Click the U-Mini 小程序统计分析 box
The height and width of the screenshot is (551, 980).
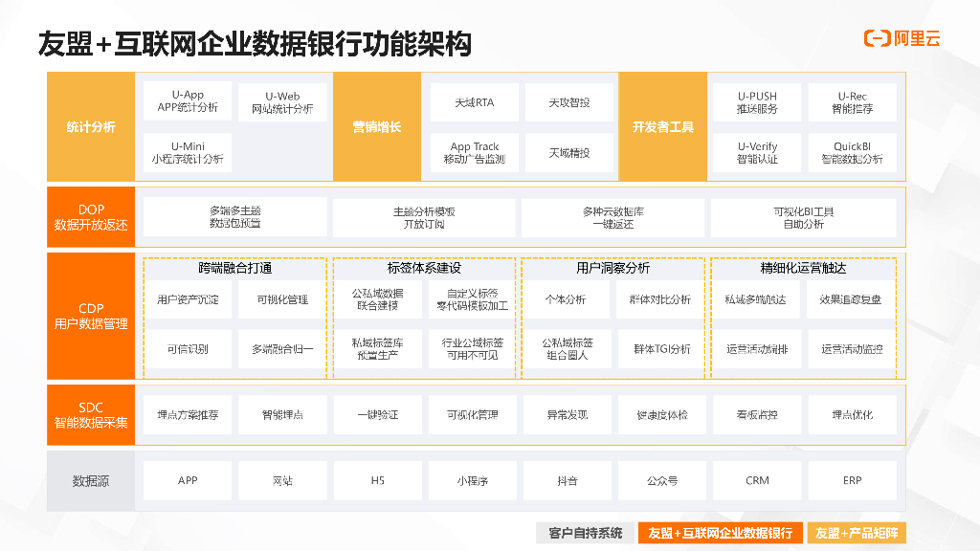pos(188,152)
